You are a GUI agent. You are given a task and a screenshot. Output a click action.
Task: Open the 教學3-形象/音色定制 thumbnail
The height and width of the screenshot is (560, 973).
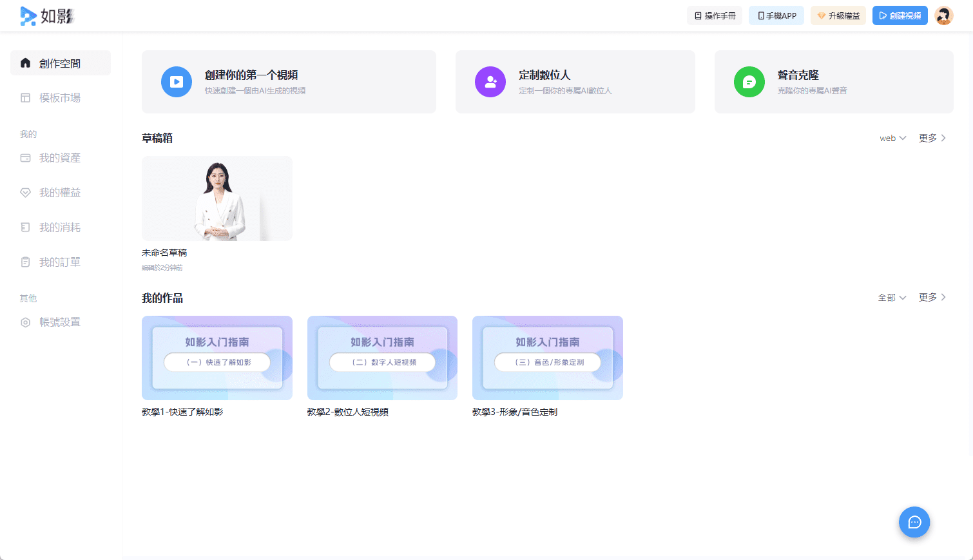(x=548, y=358)
